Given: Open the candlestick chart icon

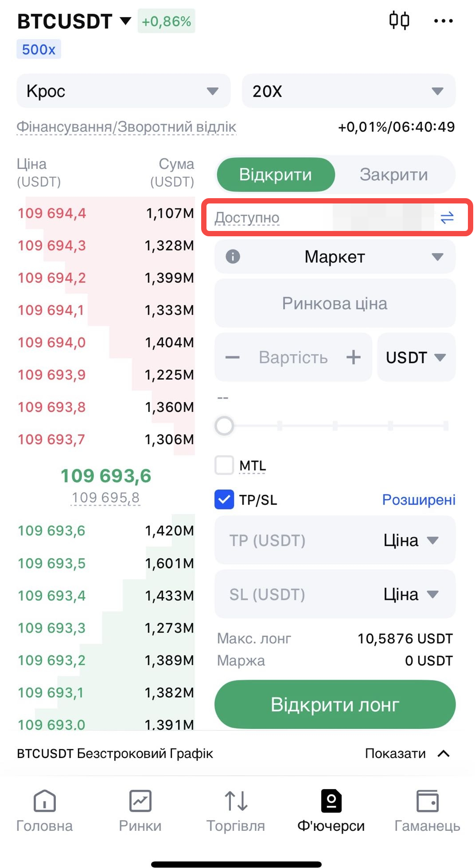Looking at the screenshot, I should (x=399, y=21).
